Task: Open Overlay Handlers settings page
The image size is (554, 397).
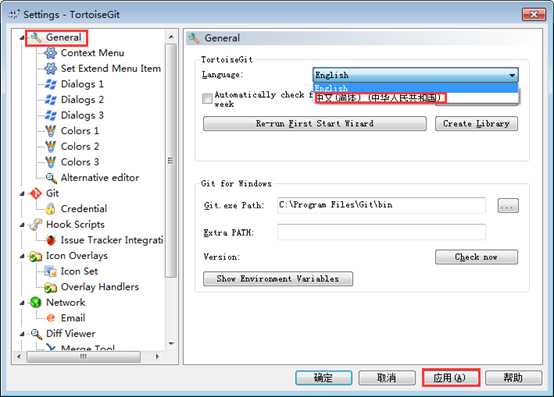Action: 100,287
